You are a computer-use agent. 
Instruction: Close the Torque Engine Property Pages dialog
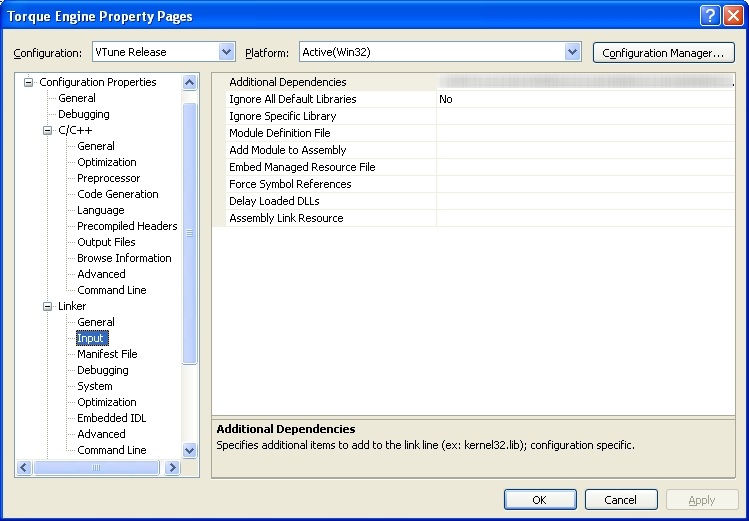click(x=731, y=15)
